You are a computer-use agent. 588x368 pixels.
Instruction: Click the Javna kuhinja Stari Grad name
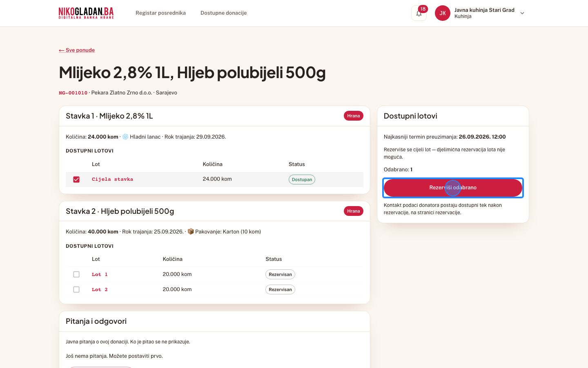[x=484, y=10]
